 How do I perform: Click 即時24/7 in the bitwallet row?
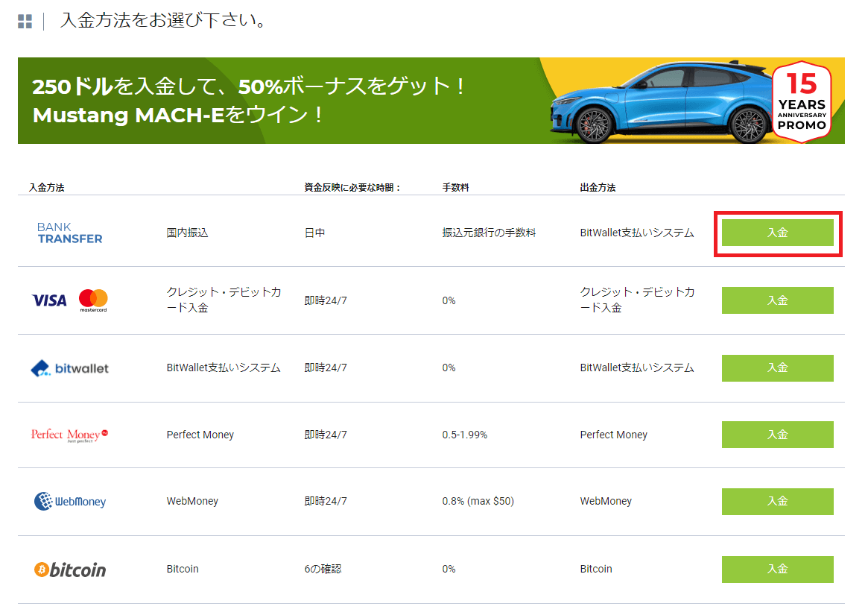pos(326,368)
